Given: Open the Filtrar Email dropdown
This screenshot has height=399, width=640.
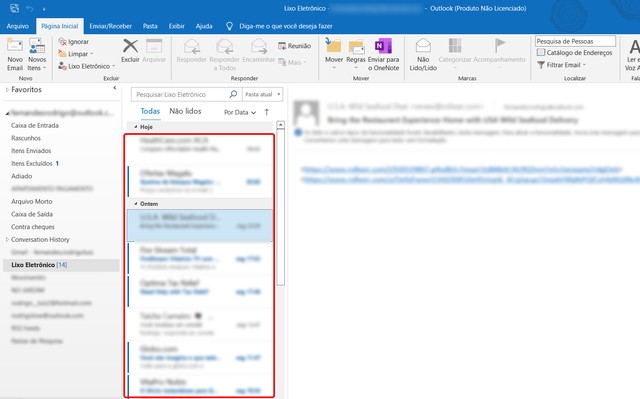Looking at the screenshot, I should (x=562, y=65).
